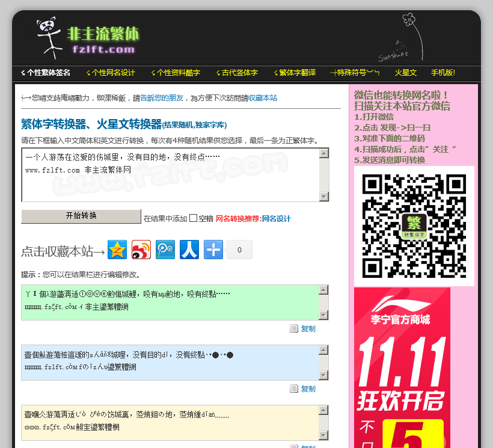Click the QQ Zone star share icon
This screenshot has width=493, height=448.
pyautogui.click(x=117, y=250)
